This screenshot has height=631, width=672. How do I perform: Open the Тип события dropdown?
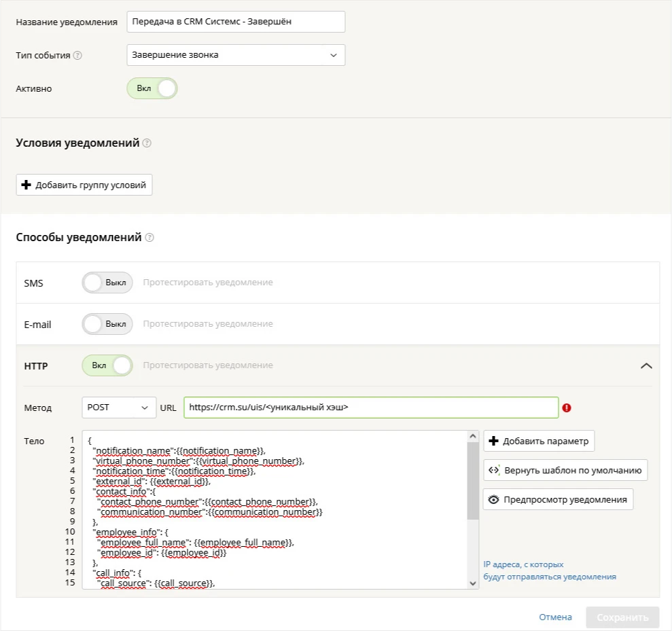point(236,55)
